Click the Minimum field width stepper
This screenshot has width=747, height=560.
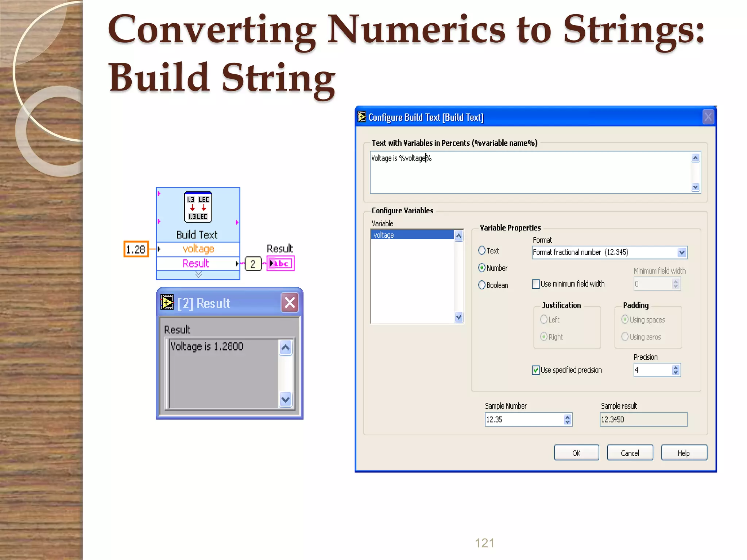[676, 284]
